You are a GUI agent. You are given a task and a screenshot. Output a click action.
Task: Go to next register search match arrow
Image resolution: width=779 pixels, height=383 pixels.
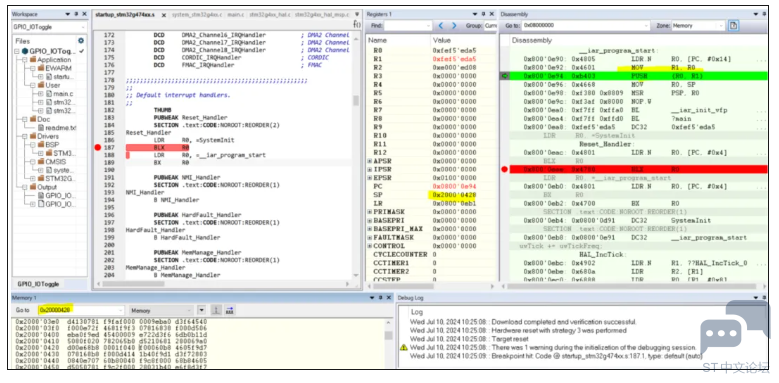click(454, 25)
